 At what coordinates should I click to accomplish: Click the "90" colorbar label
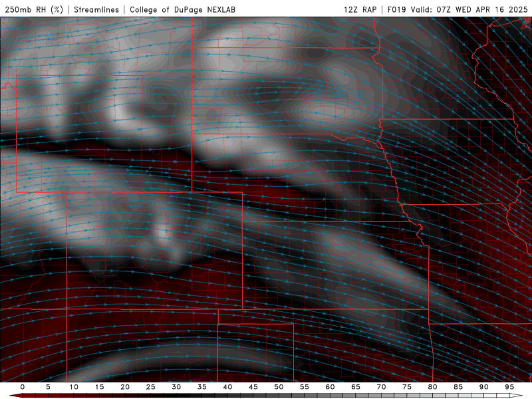pos(484,387)
